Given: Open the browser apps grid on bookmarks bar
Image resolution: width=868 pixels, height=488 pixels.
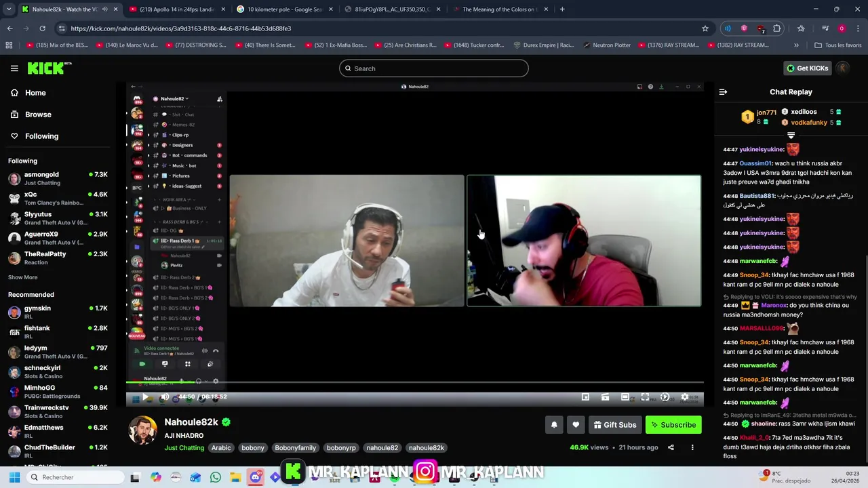Looking at the screenshot, I should point(9,45).
